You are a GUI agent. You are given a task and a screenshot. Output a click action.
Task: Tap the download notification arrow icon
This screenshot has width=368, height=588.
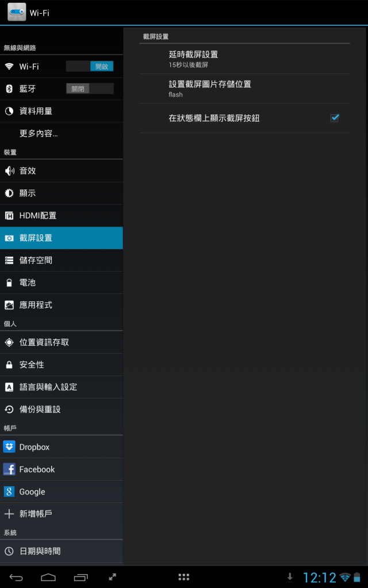click(x=290, y=577)
